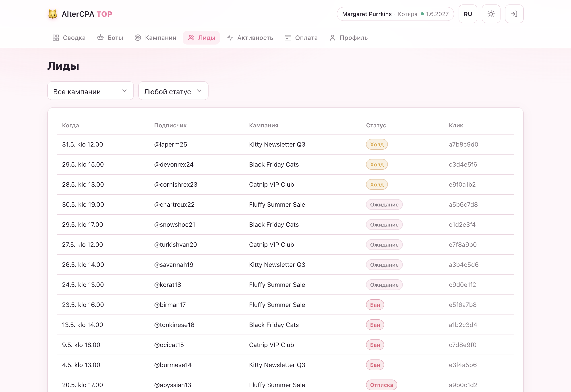
Task: Go to the Профиль tab
Action: tap(348, 38)
